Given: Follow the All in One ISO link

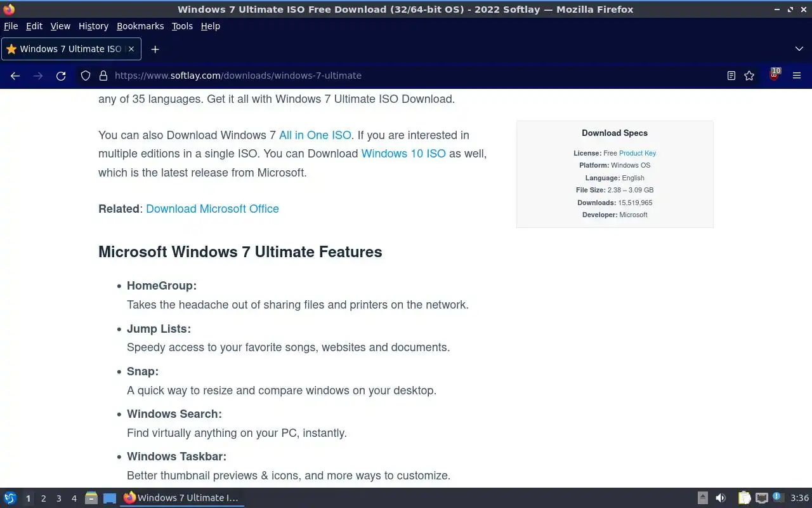Looking at the screenshot, I should 315,135.
